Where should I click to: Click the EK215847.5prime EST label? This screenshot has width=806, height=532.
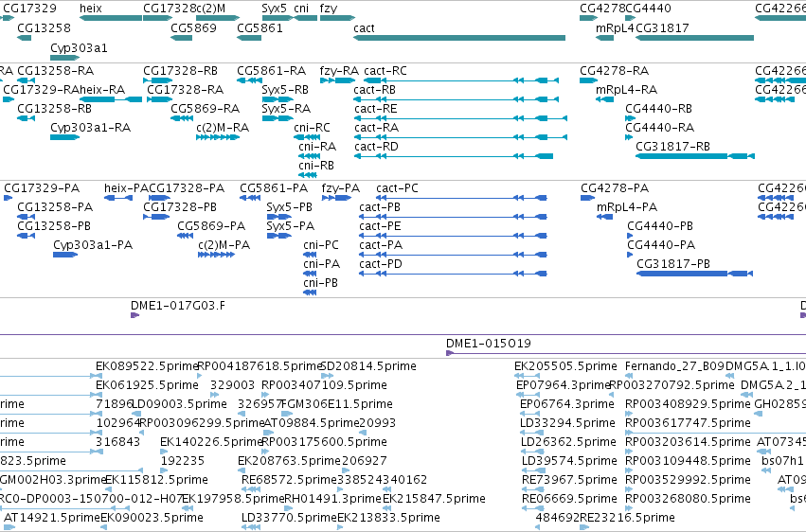(434, 499)
